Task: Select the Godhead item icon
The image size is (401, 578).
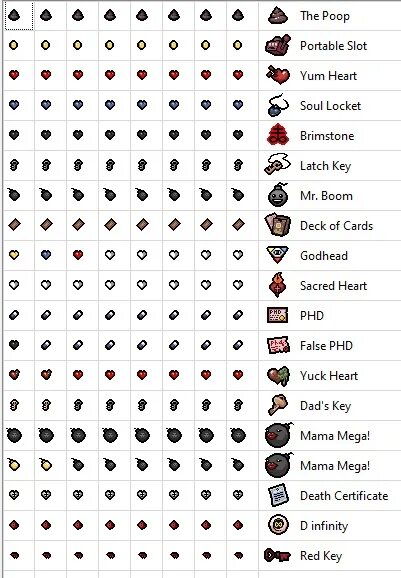Action: point(278,255)
